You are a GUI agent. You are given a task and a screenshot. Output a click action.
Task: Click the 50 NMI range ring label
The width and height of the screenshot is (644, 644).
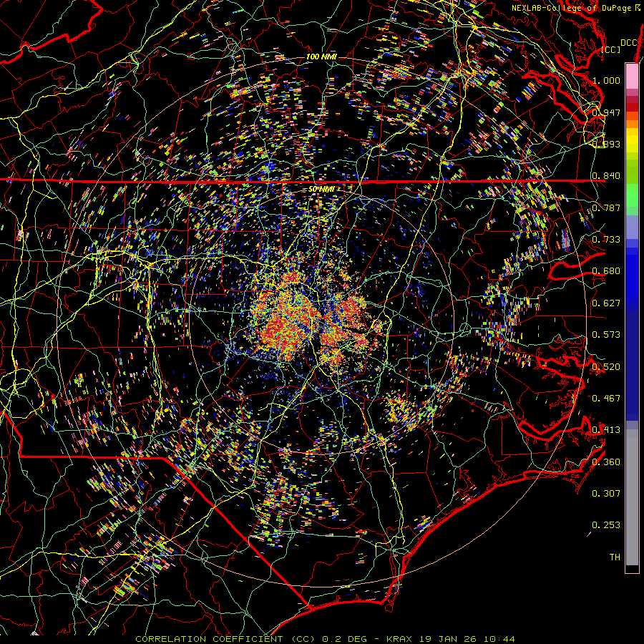click(321, 190)
